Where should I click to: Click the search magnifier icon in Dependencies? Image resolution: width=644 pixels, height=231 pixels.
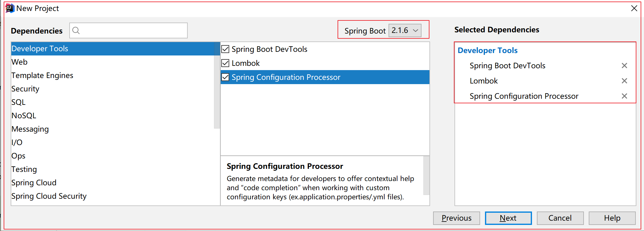click(x=76, y=30)
